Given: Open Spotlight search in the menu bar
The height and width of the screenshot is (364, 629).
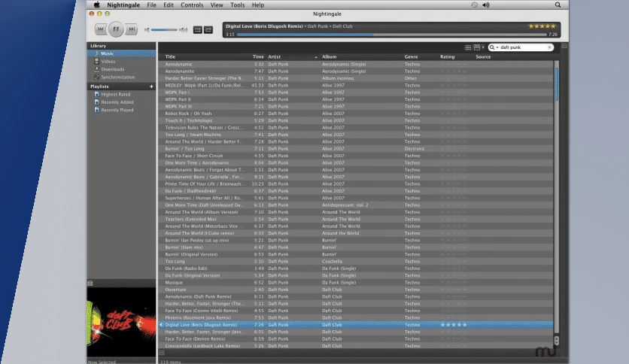Looking at the screenshot, I should [558, 5].
